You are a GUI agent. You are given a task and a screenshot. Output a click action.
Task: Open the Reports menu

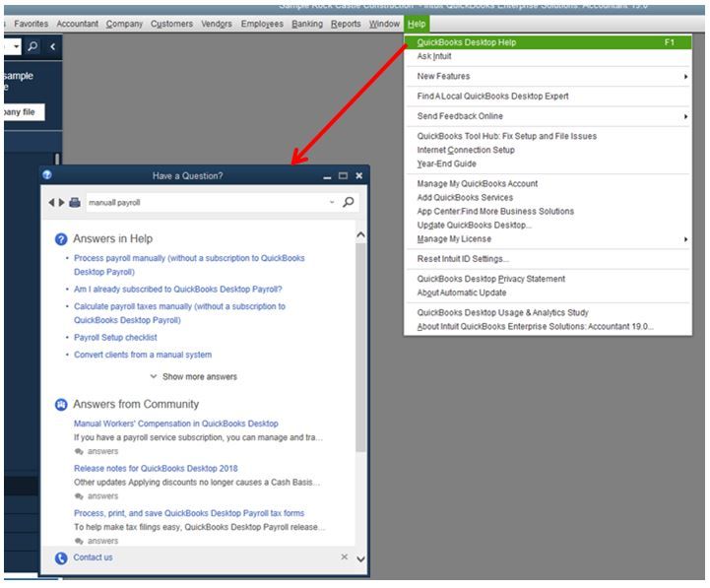[x=346, y=24]
